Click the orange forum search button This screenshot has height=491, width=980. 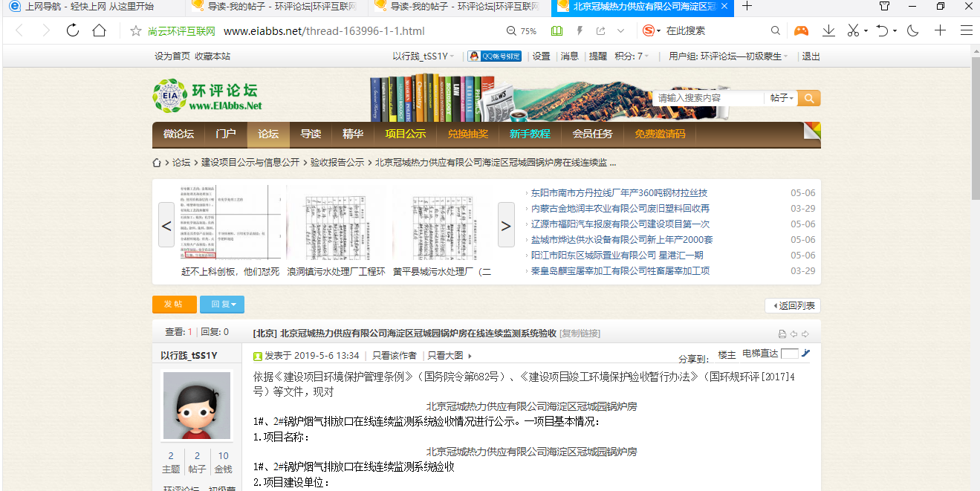(809, 98)
